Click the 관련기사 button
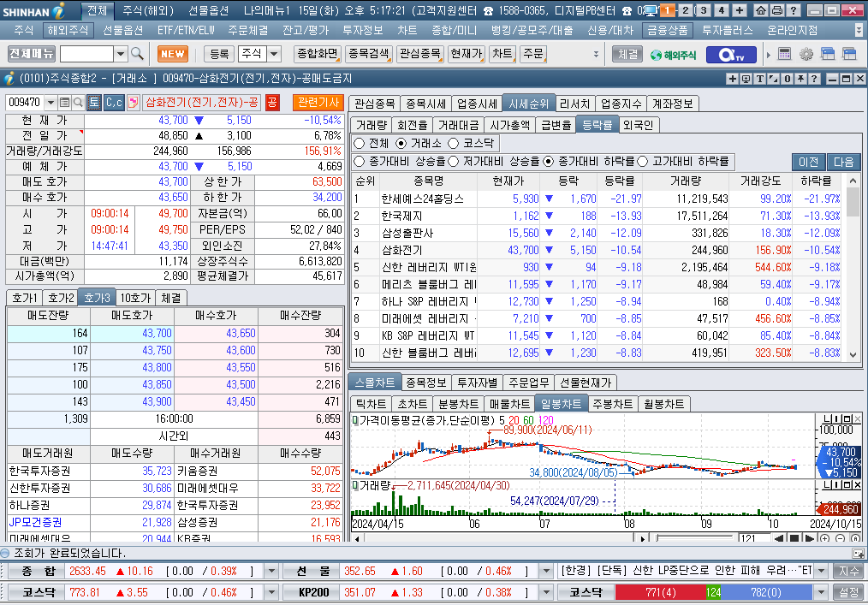 coord(318,103)
